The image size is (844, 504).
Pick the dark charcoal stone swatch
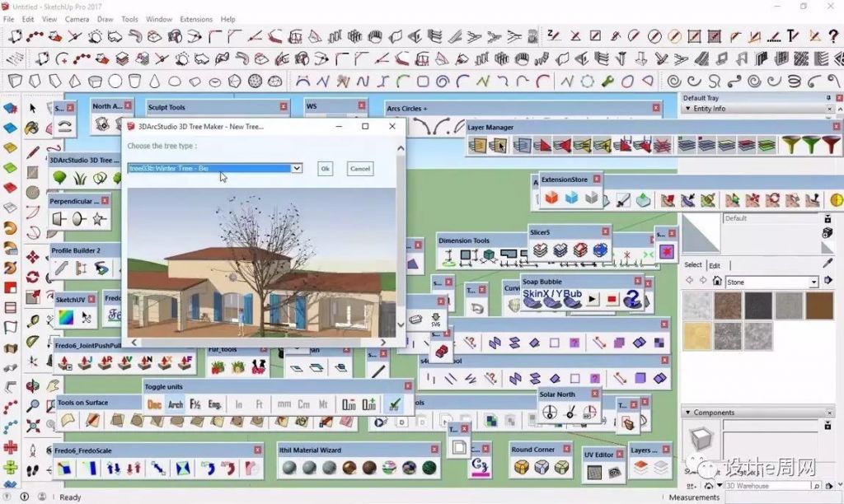pos(758,305)
